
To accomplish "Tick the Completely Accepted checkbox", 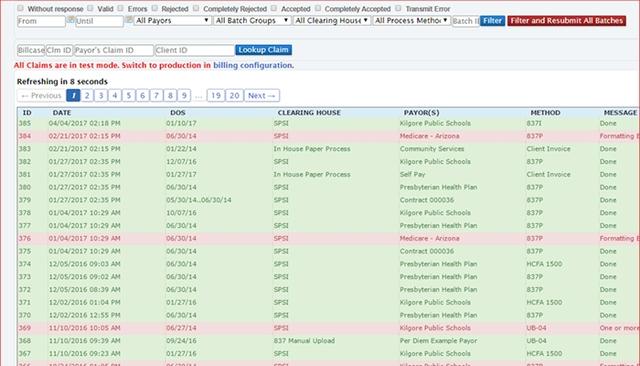I will [318, 8].
